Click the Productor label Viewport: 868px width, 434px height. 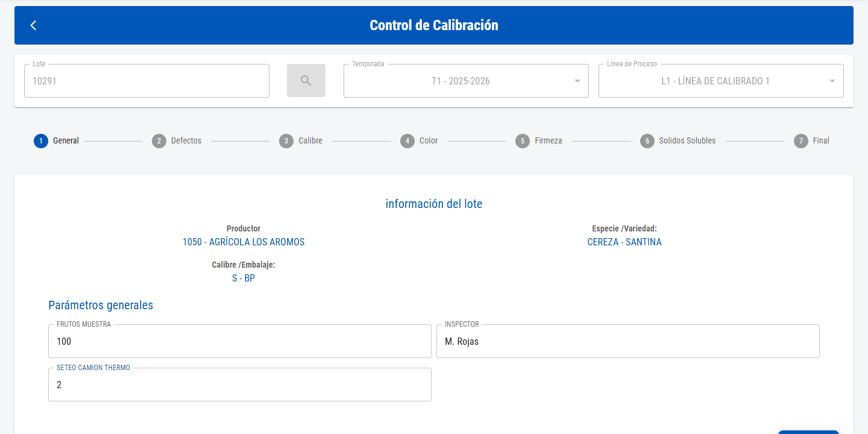pos(244,229)
